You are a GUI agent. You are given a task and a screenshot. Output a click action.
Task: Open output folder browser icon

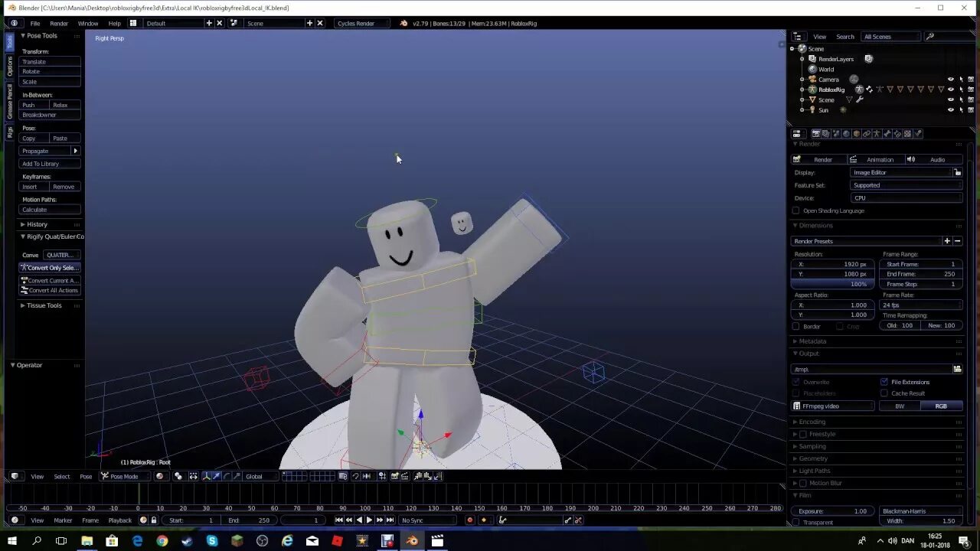tap(957, 369)
